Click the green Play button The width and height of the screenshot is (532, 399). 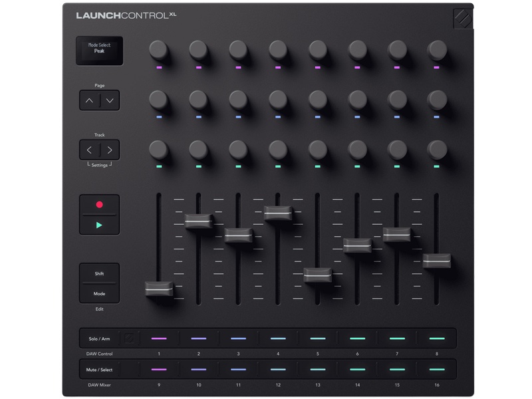[x=99, y=225]
